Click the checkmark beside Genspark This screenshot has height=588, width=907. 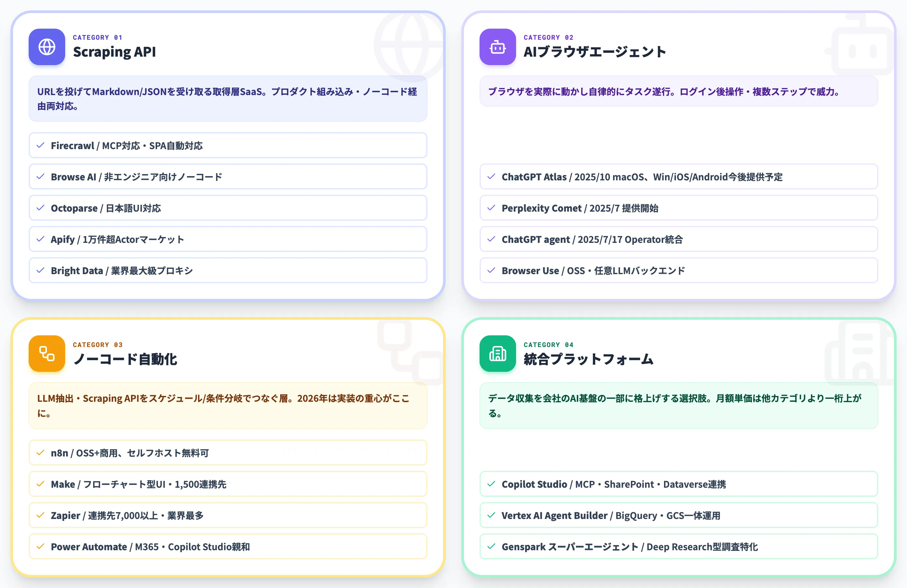click(491, 547)
